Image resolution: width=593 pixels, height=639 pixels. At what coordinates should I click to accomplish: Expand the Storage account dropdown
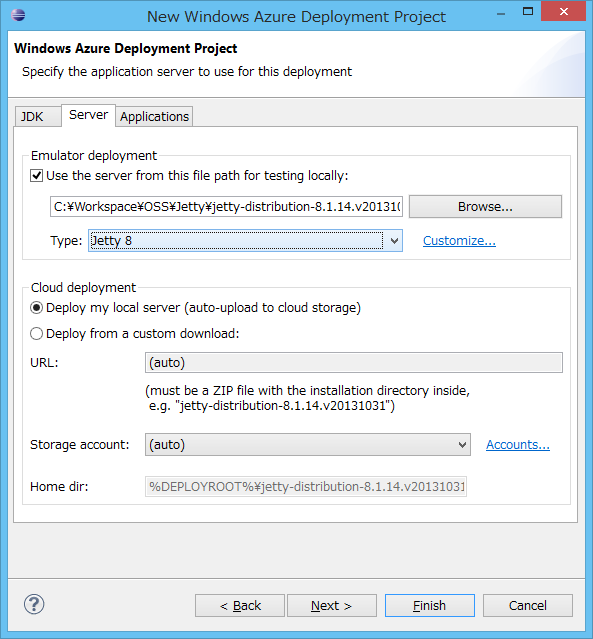308,445
